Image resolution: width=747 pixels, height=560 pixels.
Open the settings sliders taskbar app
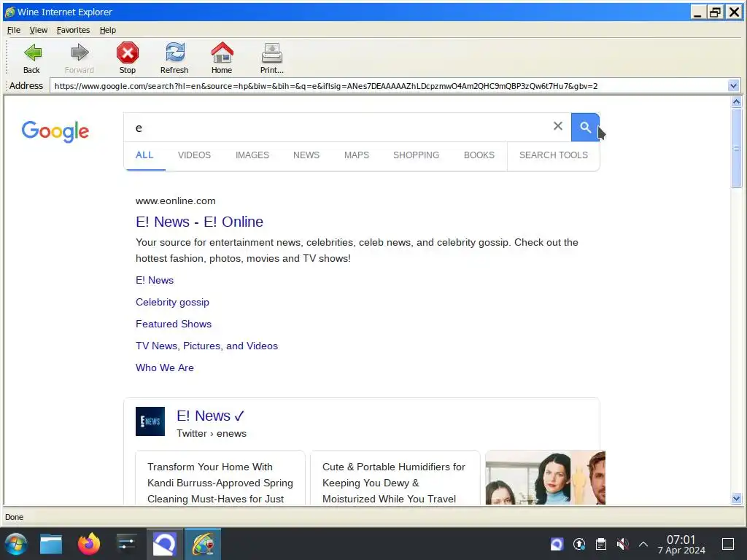coord(127,544)
